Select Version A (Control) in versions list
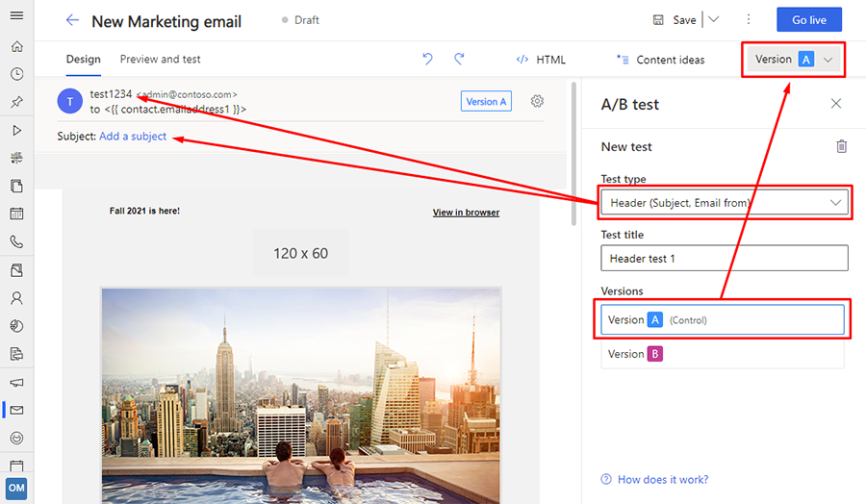The height and width of the screenshot is (504, 866). point(723,319)
